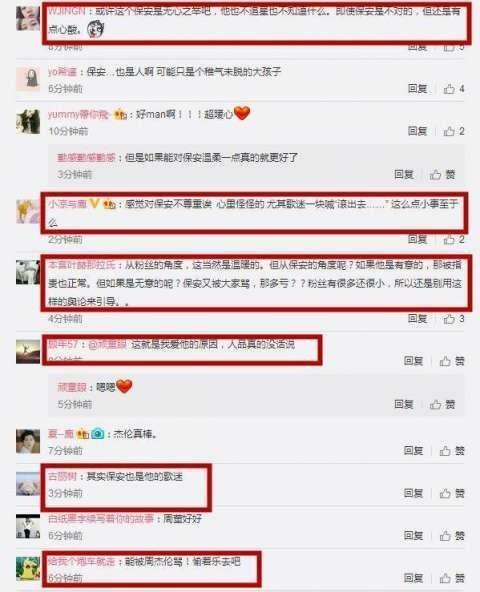Like the comment posted 2分钟前
Screen dimensions: 480x592
(x=454, y=239)
